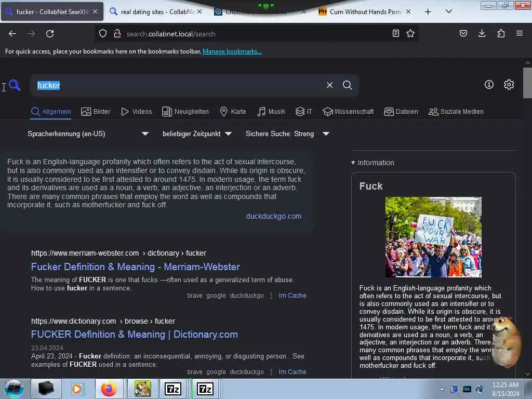
Task: Show hidden system tray icons
Action: [442, 389]
